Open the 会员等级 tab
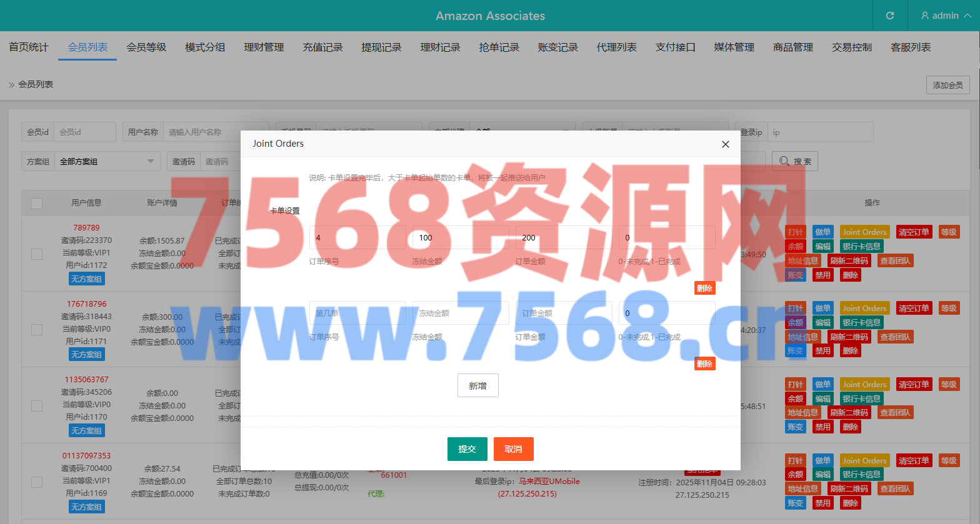This screenshot has width=980, height=524. [x=146, y=47]
